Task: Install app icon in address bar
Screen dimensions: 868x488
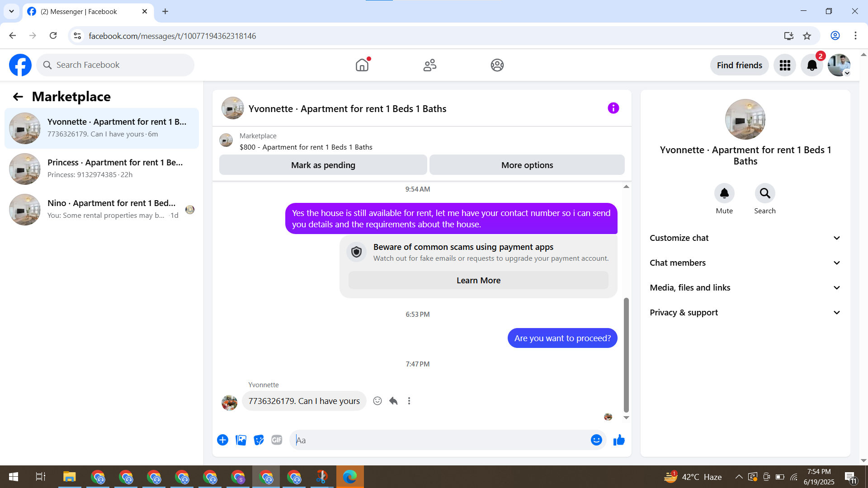Action: [789, 36]
